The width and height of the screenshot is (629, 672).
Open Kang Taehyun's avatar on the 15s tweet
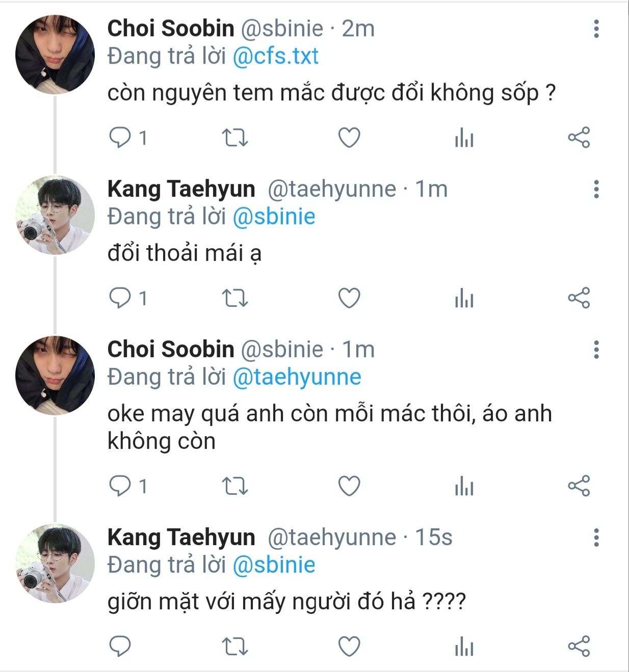[x=55, y=563]
